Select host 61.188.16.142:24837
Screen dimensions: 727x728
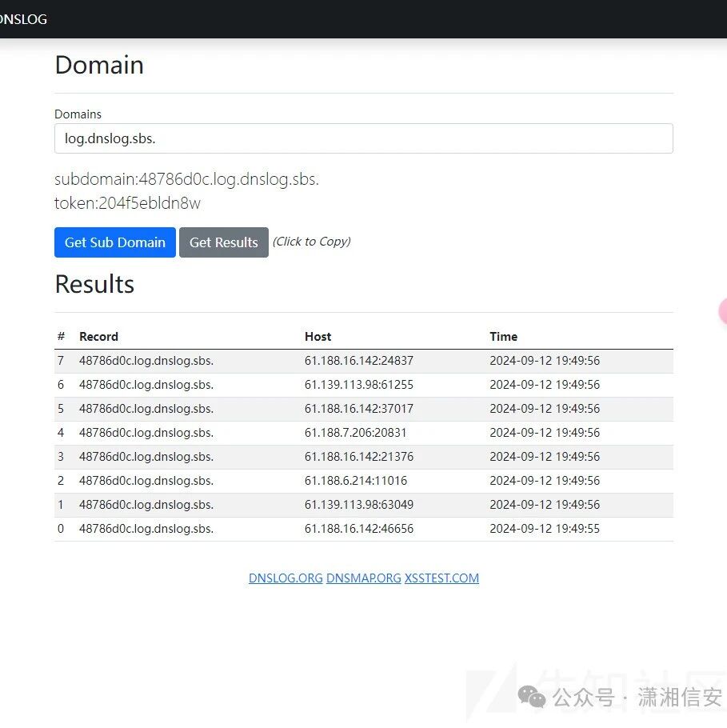pyautogui.click(x=359, y=361)
